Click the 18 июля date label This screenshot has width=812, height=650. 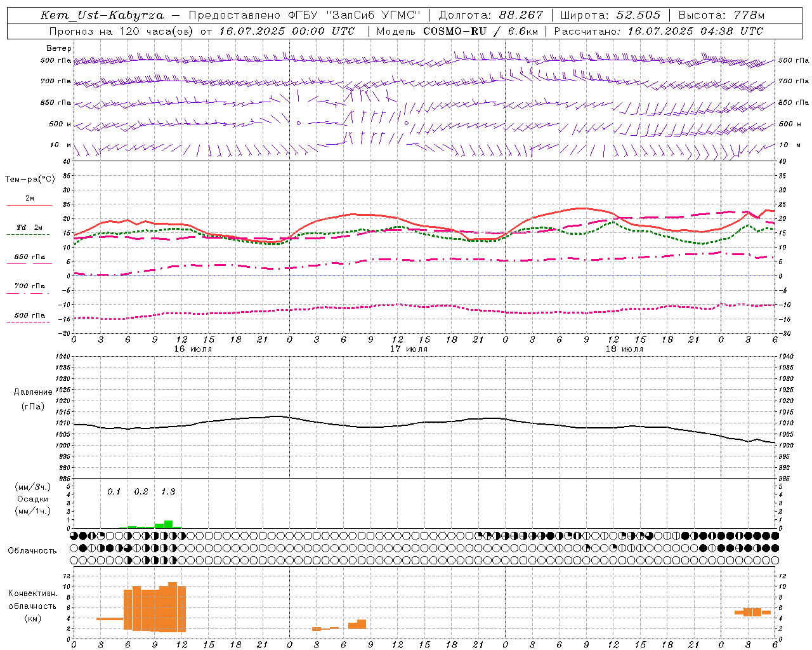coord(624,349)
